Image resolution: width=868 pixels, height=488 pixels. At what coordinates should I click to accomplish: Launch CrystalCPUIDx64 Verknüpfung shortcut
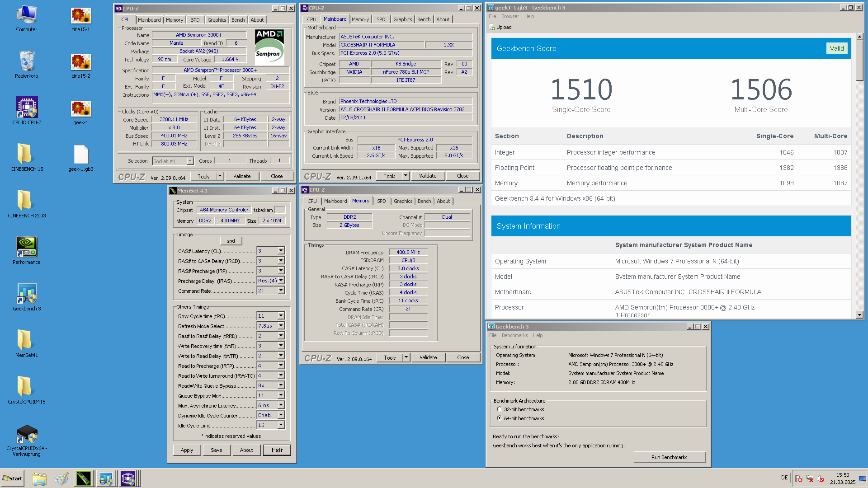tap(27, 441)
